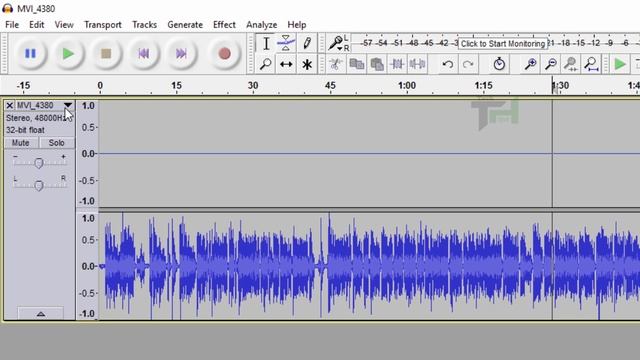640x360 pixels.
Task: Open the Transport menu
Action: [x=103, y=24]
